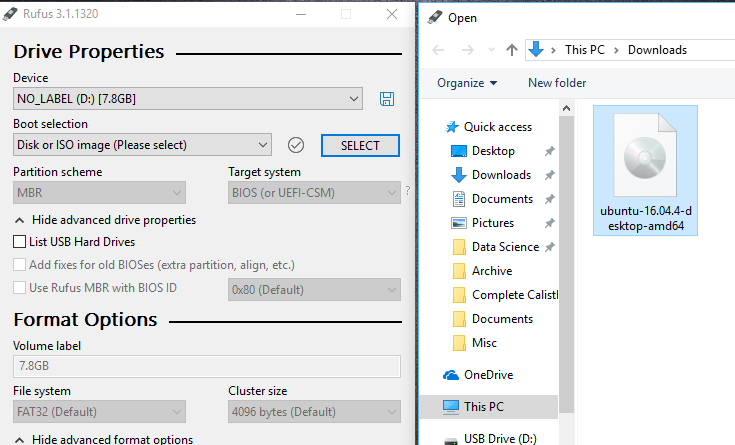Click the Rufus USB icon in title bar
The width and height of the screenshot is (735, 445).
click(10, 14)
